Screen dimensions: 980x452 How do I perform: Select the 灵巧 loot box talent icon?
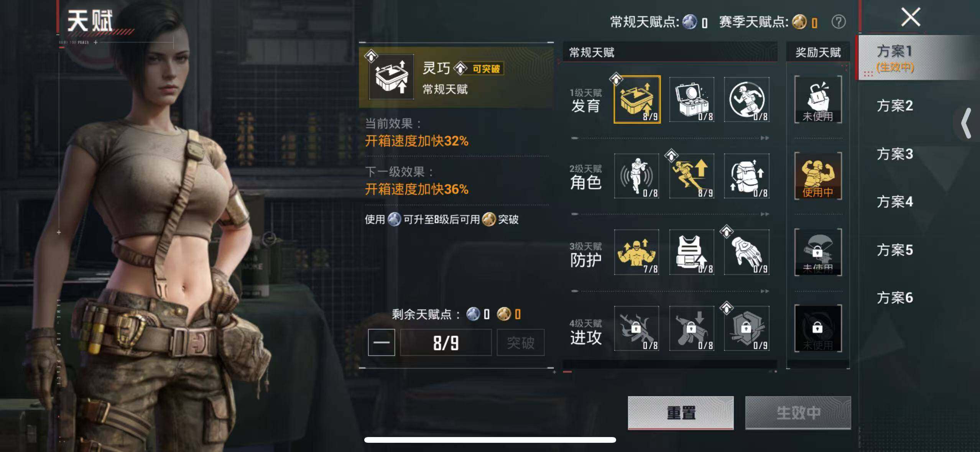(x=637, y=99)
